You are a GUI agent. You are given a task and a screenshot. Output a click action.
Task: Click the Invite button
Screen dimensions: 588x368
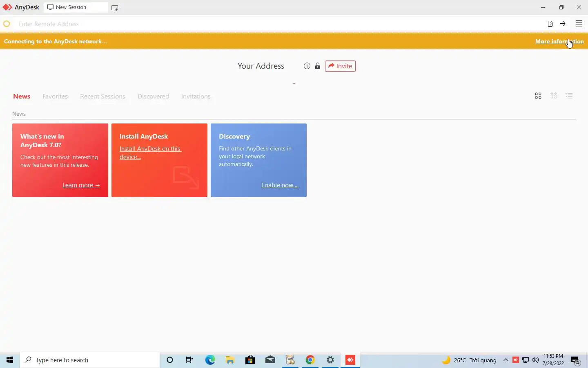click(340, 66)
